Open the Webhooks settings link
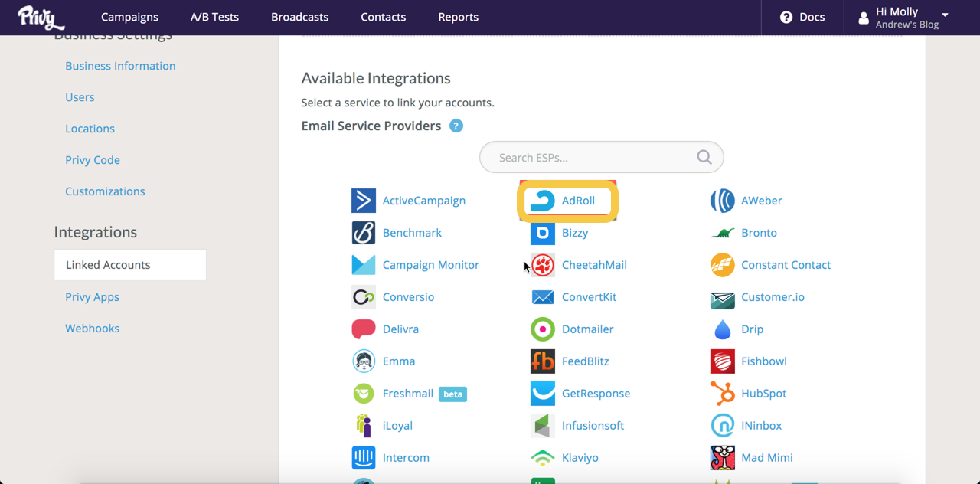The width and height of the screenshot is (980, 484). point(92,329)
